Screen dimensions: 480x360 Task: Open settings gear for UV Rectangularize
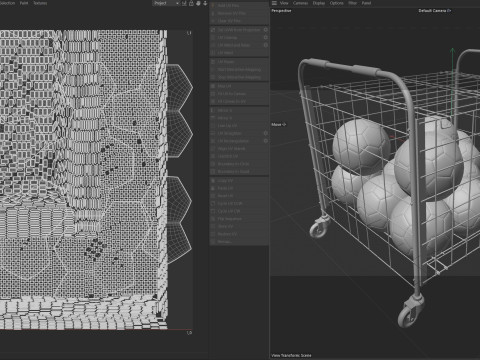coord(266,141)
